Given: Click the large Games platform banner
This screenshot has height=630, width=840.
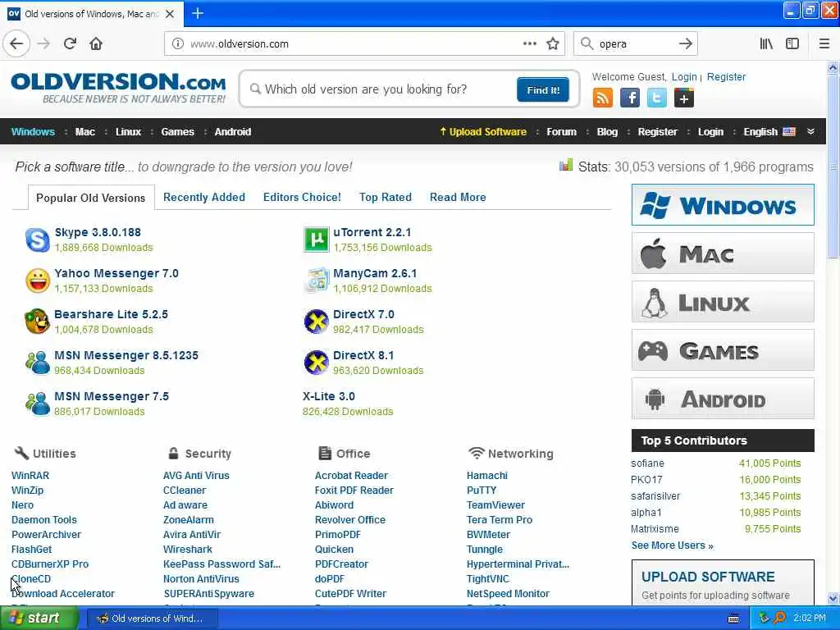Looking at the screenshot, I should point(723,350).
